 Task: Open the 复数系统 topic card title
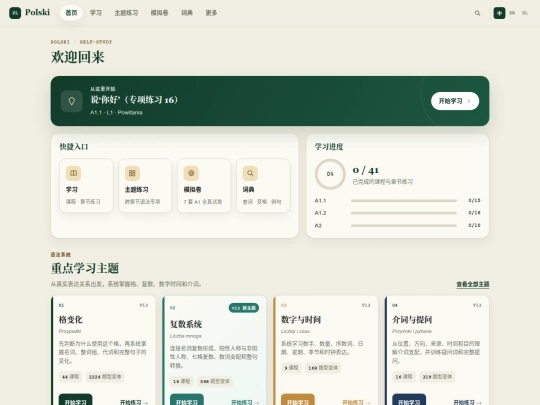point(186,324)
